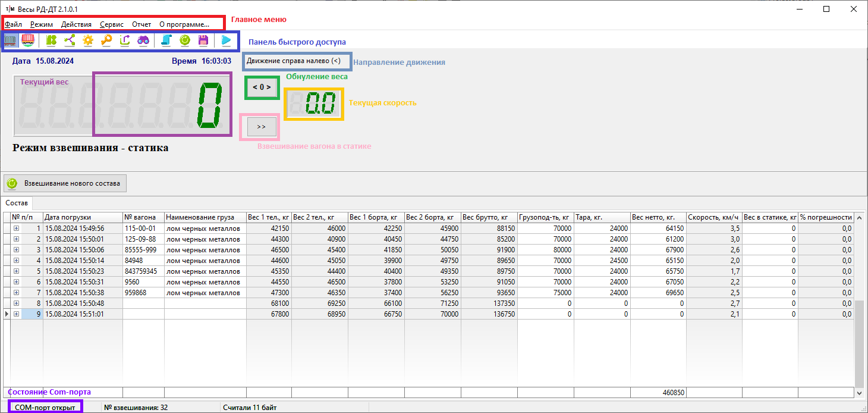Click the orange key toolbar icon

click(x=106, y=40)
